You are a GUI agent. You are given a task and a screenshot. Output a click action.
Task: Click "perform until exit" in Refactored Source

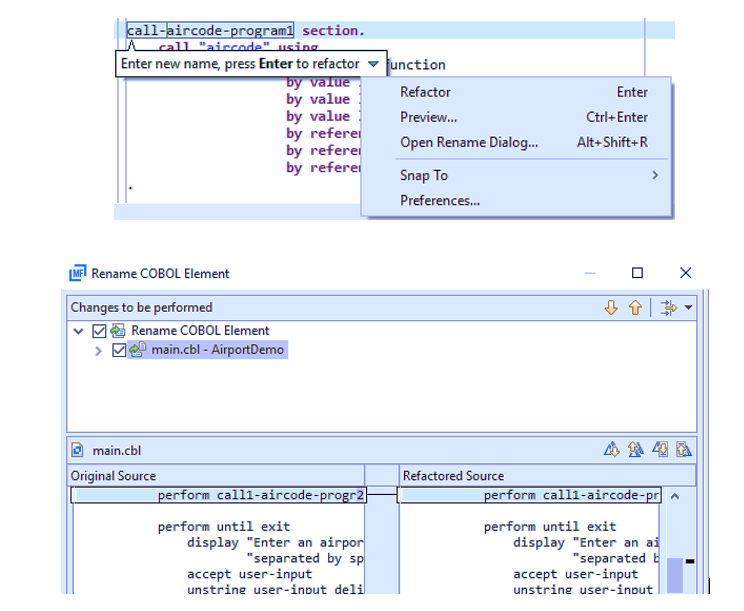(550, 527)
